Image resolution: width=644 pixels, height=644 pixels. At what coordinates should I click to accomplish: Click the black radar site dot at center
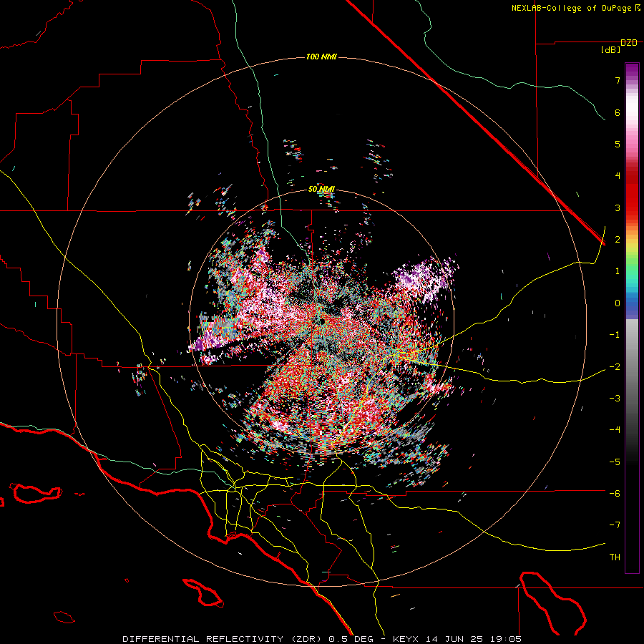(323, 321)
